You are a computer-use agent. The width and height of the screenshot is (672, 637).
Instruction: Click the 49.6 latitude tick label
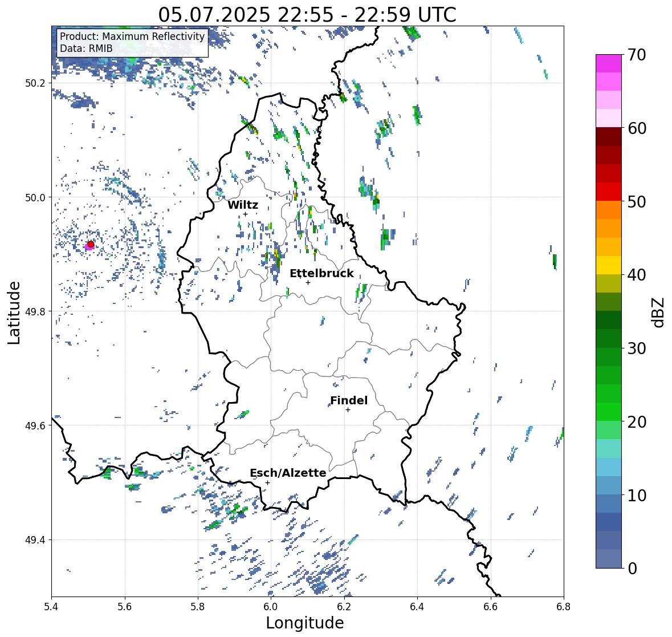pyautogui.click(x=35, y=425)
